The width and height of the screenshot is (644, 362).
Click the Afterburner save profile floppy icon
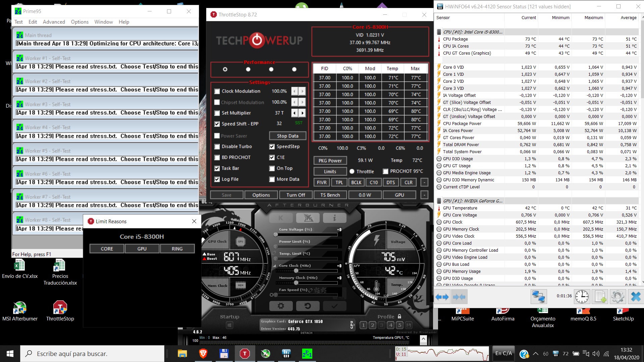409,325
